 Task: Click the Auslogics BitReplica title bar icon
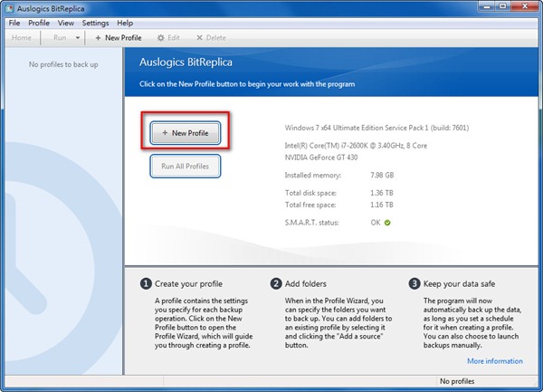coord(9,8)
